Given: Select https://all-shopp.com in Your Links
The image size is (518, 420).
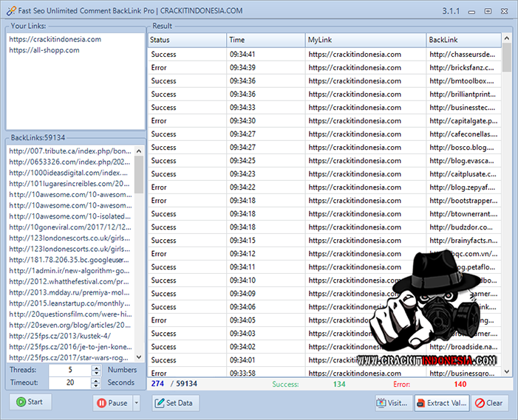Looking at the screenshot, I should [x=44, y=50].
